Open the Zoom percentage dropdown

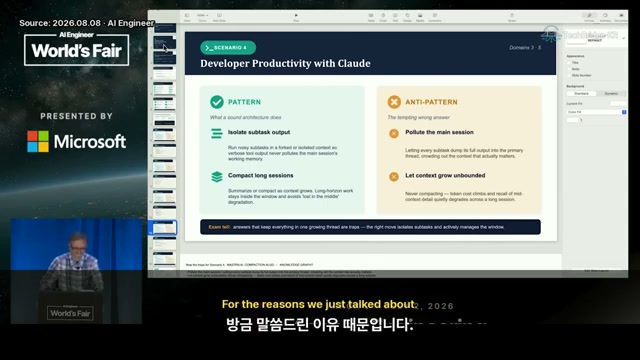point(202,17)
